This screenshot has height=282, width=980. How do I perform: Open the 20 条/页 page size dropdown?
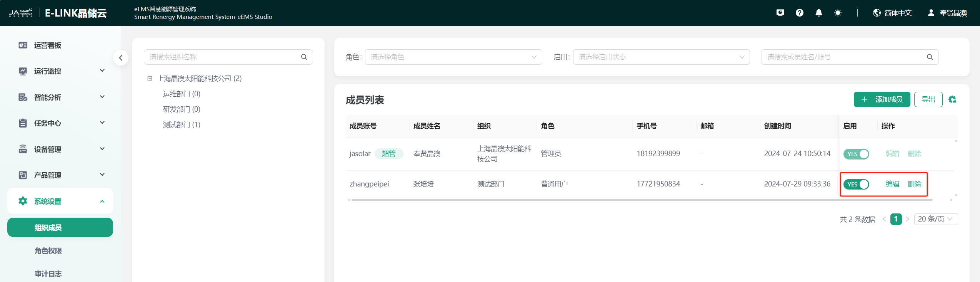coord(935,219)
